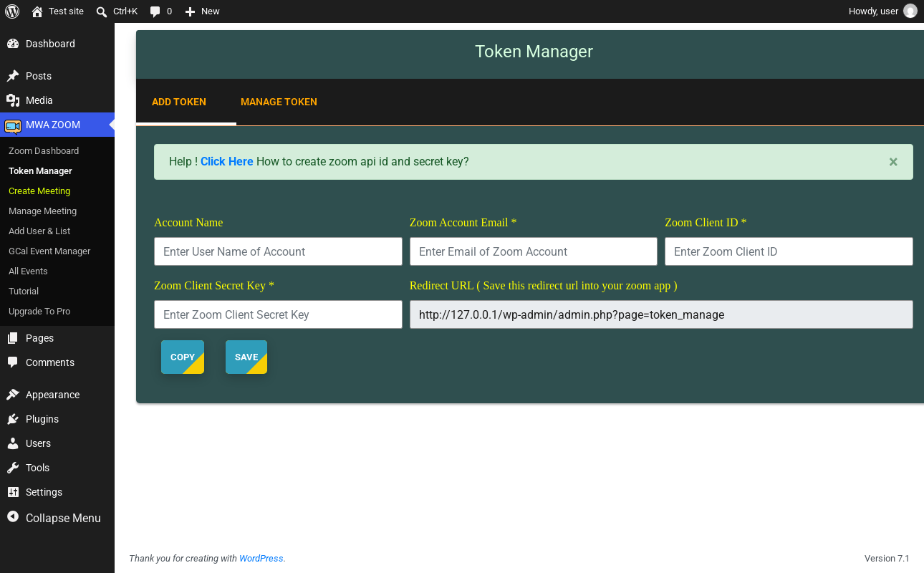Open Manage Meeting submenu item
Image resolution: width=924 pixels, height=573 pixels.
tap(42, 211)
